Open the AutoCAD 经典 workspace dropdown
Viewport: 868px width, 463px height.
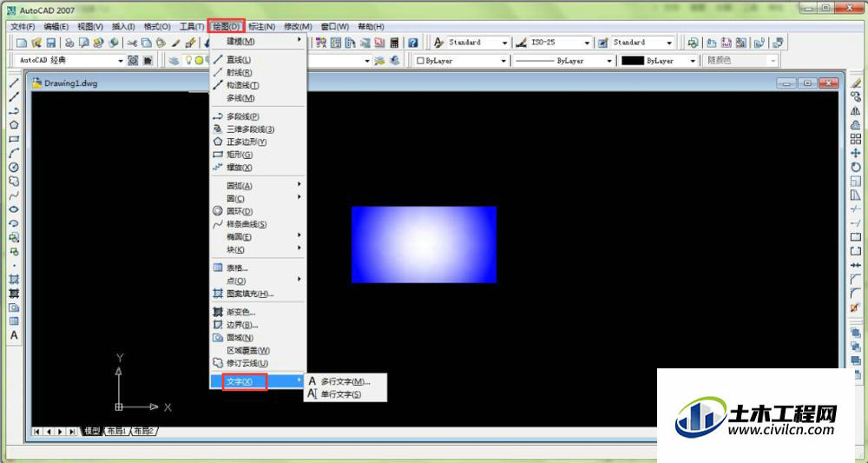click(x=121, y=60)
